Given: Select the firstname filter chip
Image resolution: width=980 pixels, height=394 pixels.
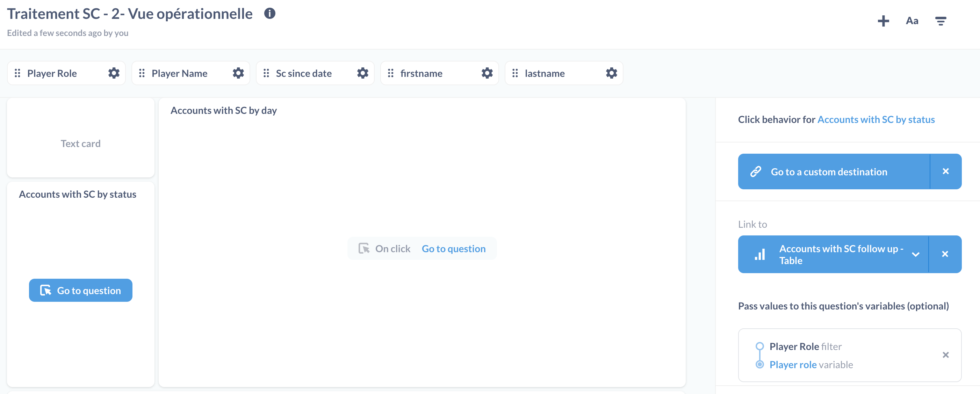Looking at the screenshot, I should 421,73.
